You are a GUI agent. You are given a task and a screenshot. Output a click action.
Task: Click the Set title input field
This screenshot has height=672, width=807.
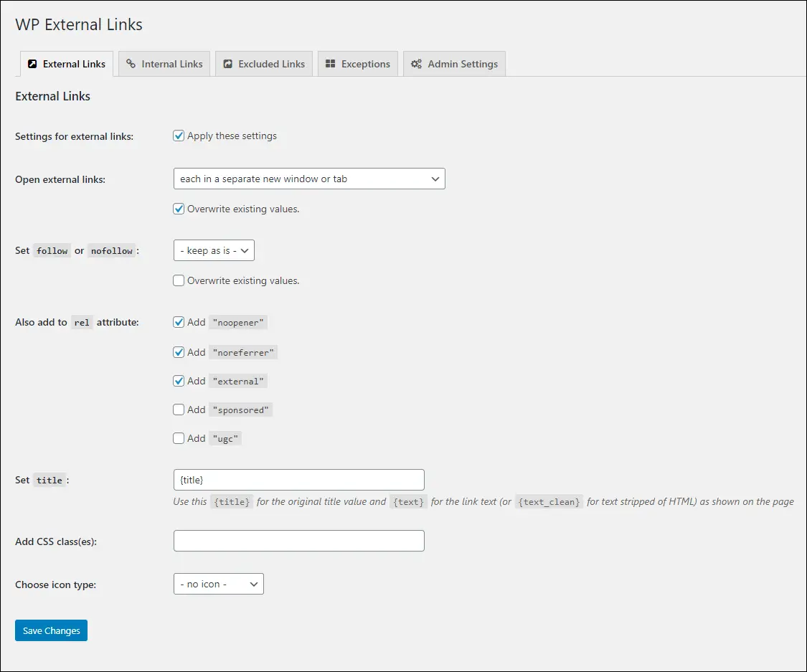pyautogui.click(x=299, y=480)
